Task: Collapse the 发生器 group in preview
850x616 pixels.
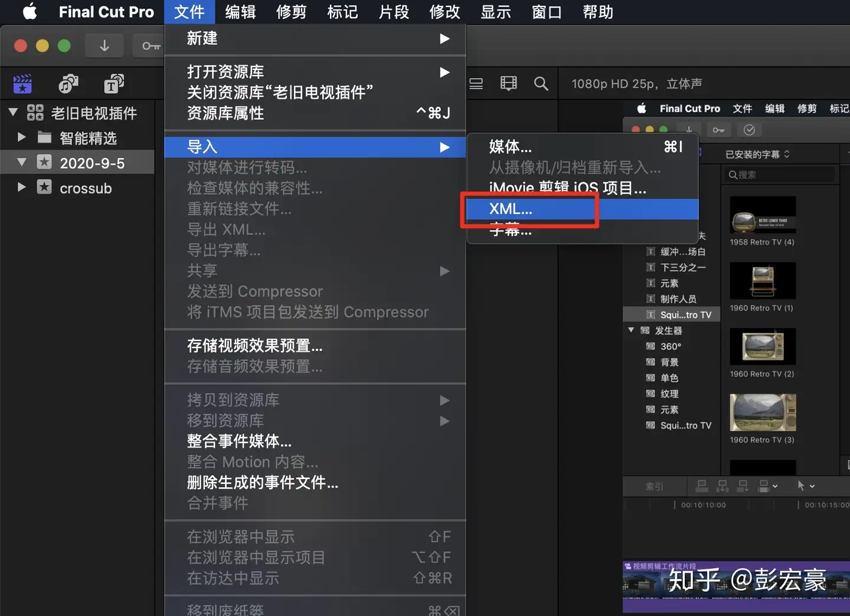Action: 631,330
